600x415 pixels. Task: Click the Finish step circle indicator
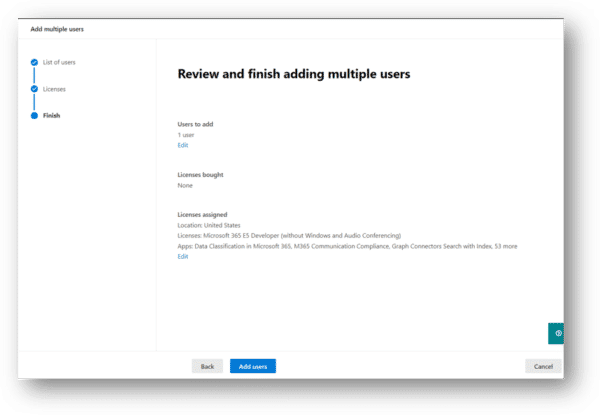pos(34,115)
